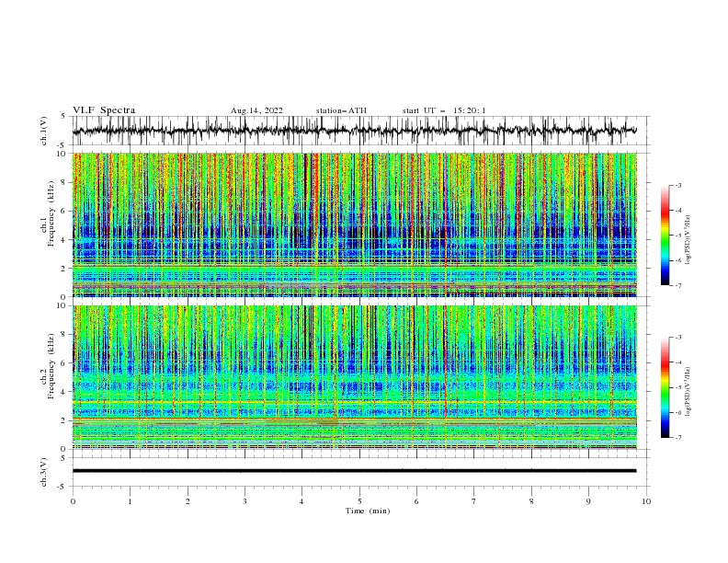Click the "-5" tick on the ch.3(V) axis
728x563 pixels.
62,487
